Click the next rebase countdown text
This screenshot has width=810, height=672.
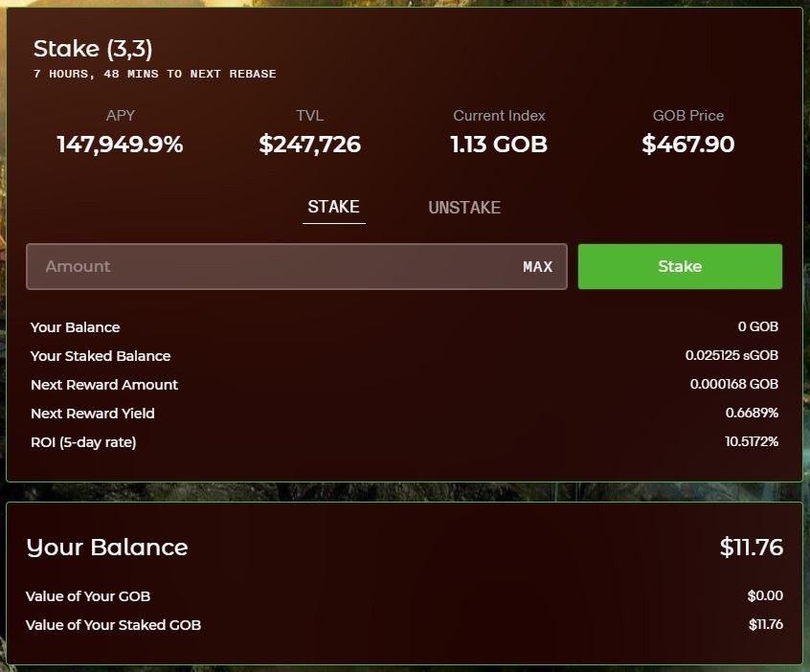tap(154, 74)
